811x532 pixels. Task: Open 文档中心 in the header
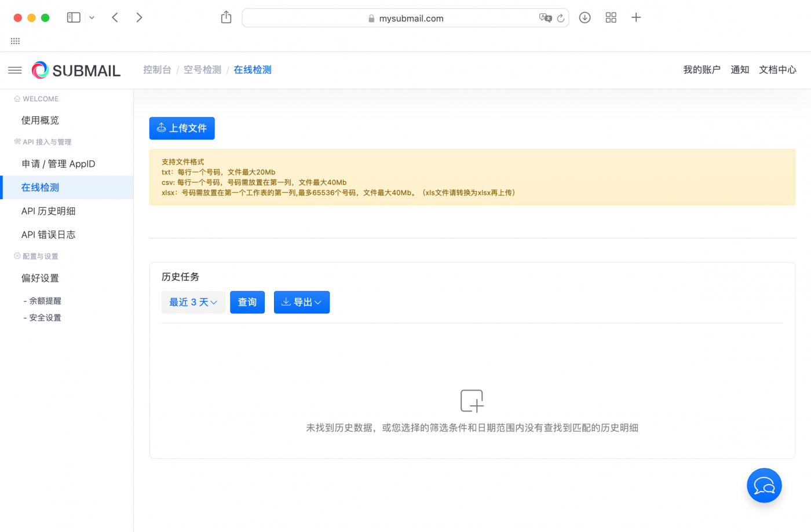coord(777,69)
